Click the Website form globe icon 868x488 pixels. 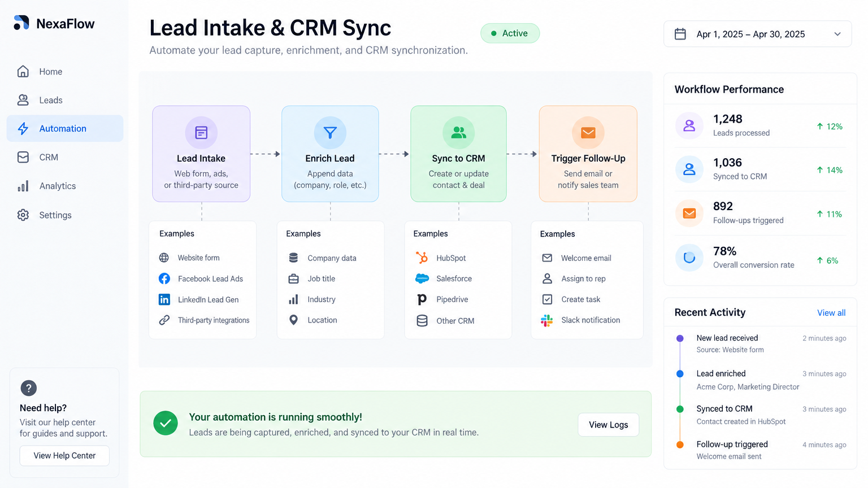click(164, 258)
